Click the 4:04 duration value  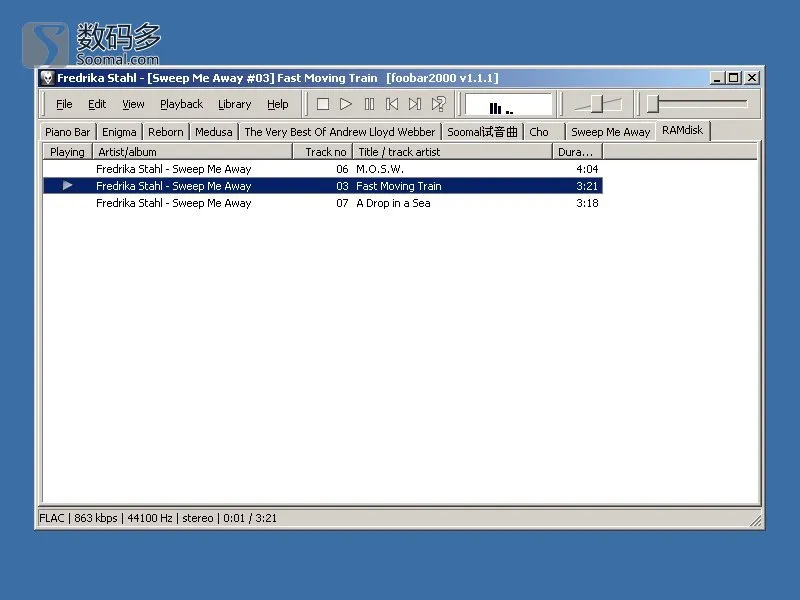587,169
